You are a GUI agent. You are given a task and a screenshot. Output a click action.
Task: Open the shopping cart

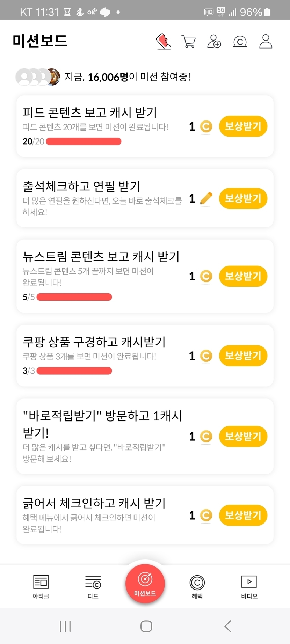(x=189, y=42)
